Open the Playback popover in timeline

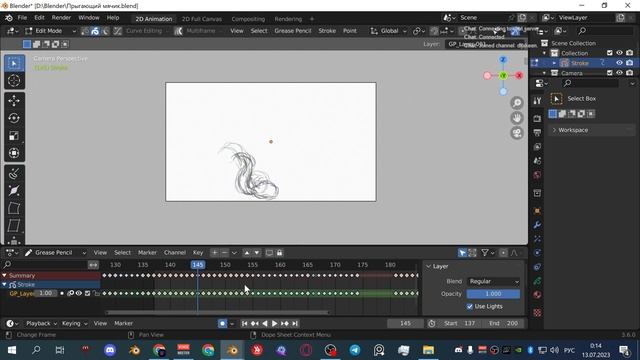coord(41,324)
